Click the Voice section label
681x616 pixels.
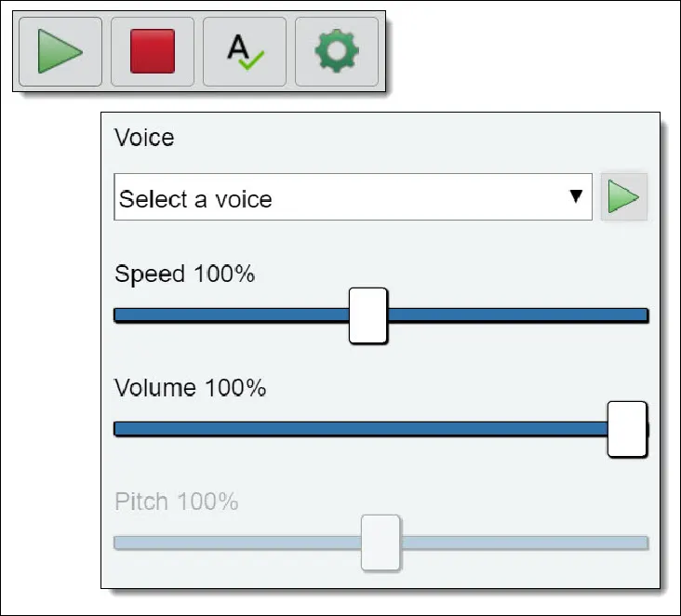(144, 138)
